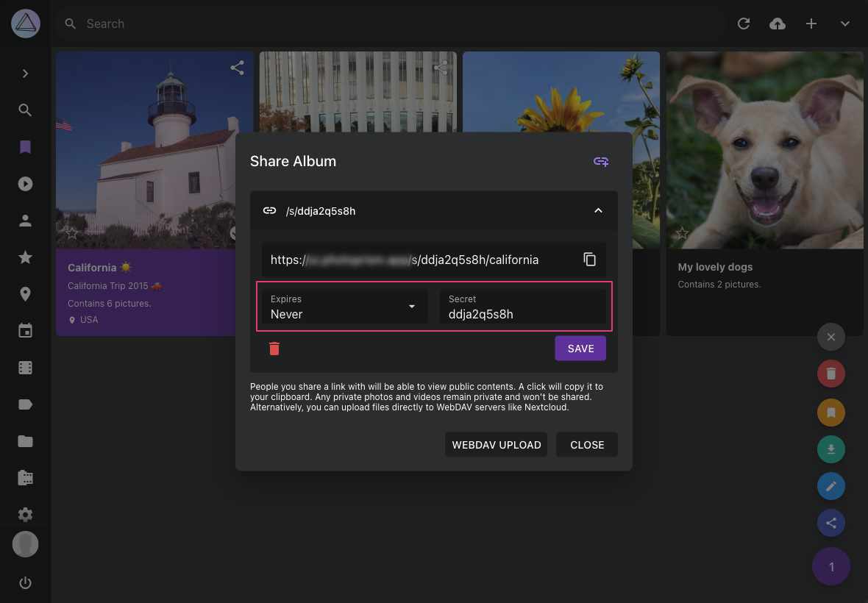This screenshot has height=603, width=868.
Task: Clear selection with X floating button
Action: [x=831, y=337]
